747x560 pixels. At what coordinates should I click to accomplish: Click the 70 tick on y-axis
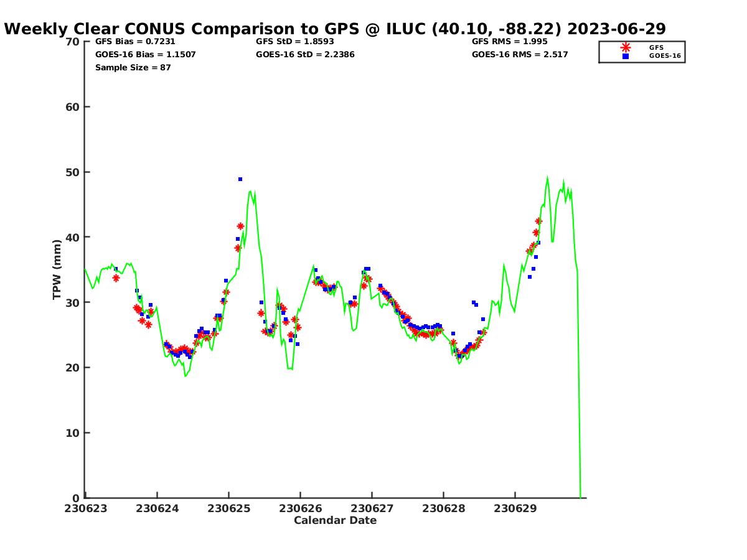(73, 42)
